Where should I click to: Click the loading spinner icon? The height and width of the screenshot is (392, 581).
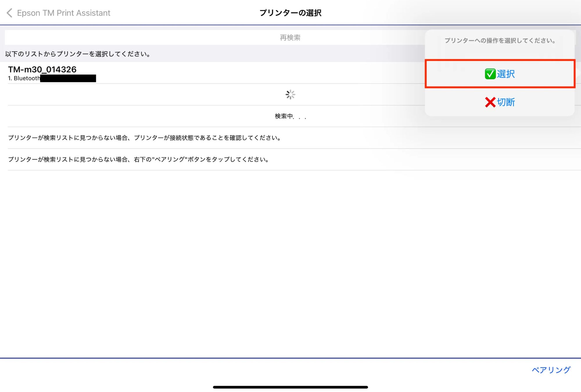(290, 95)
